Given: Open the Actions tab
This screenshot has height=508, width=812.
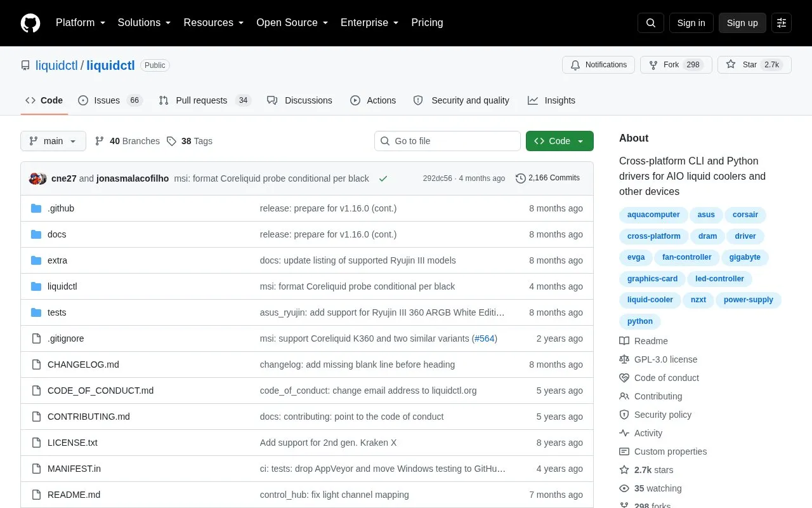Looking at the screenshot, I should click(x=373, y=100).
